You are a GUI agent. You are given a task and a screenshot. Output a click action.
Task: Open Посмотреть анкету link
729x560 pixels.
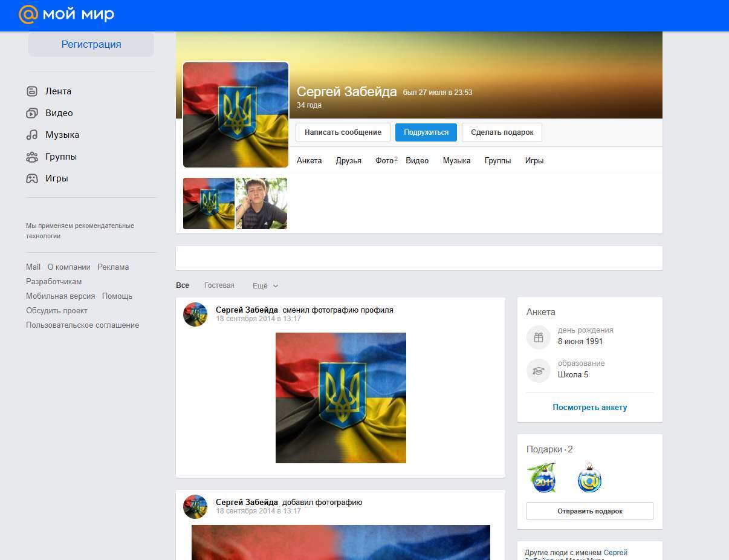coord(590,407)
